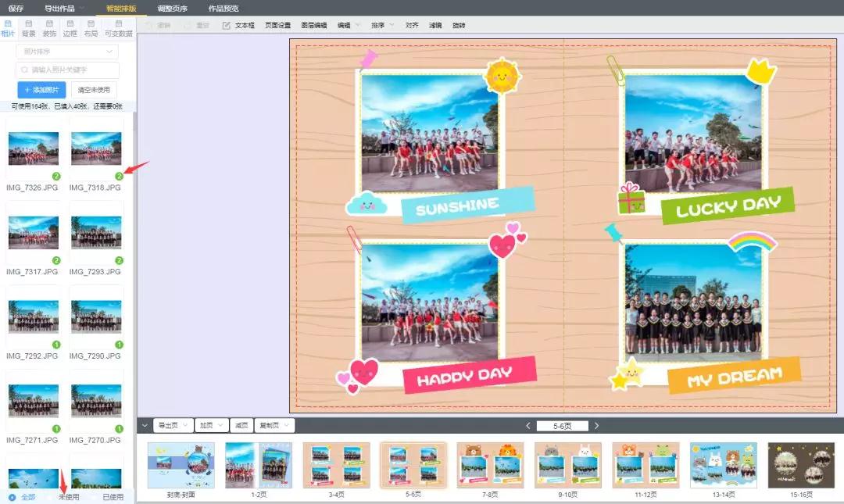Select the blue cloud sticker near SUNSHINE

366,203
